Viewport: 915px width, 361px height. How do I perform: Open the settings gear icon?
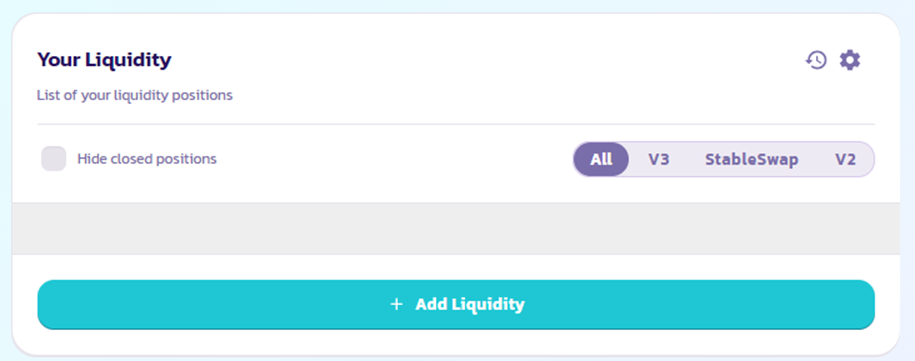[850, 60]
